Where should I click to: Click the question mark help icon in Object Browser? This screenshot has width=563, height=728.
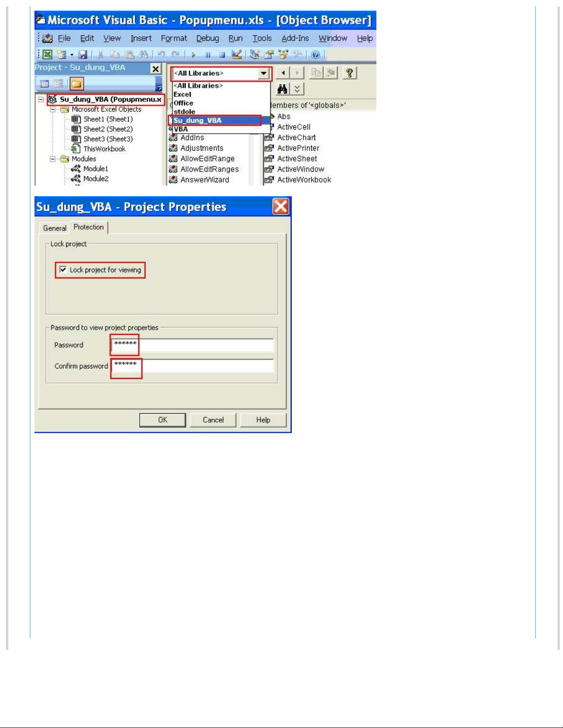[349, 73]
